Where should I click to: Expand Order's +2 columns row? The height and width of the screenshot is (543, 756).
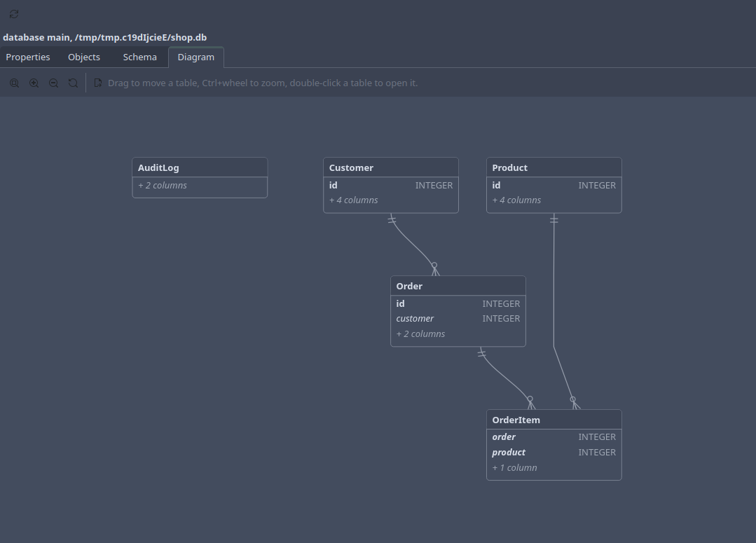click(x=458, y=334)
